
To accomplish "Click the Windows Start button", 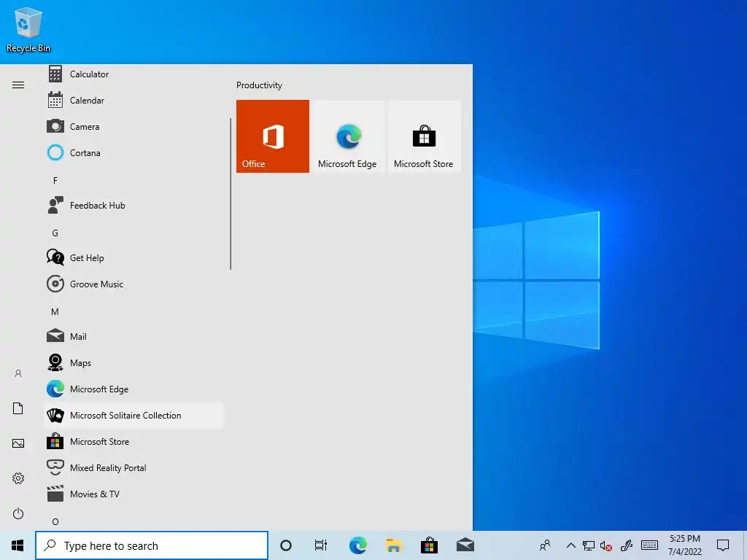I will click(x=18, y=545).
